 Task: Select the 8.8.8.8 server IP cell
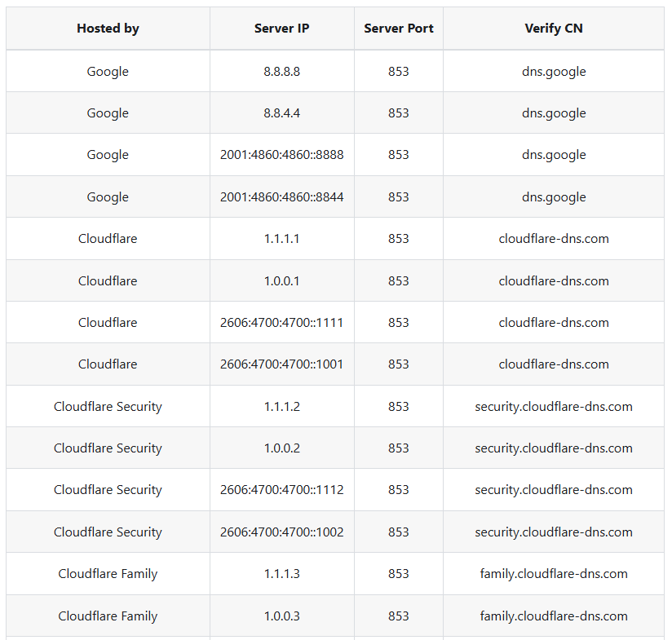(281, 71)
